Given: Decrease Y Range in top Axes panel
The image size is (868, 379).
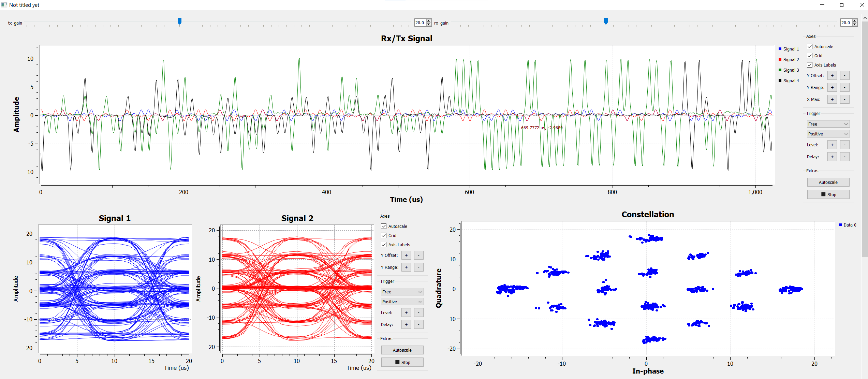Looking at the screenshot, I should tap(844, 87).
